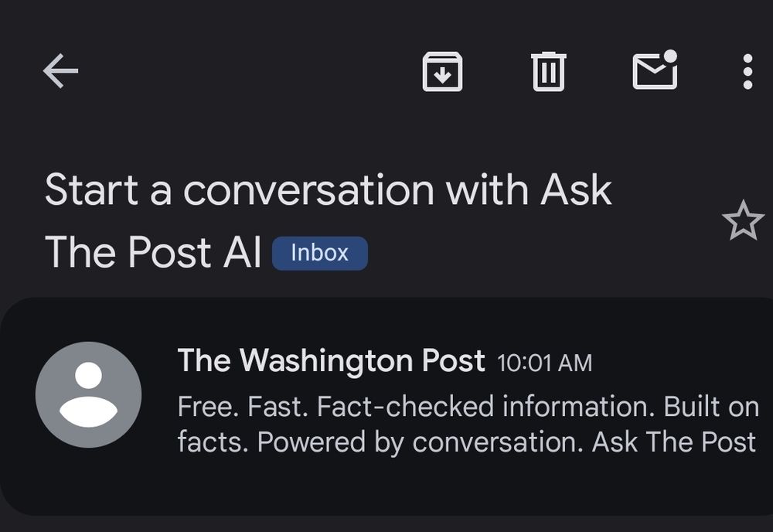This screenshot has width=773, height=532.
Task: Archive this email
Action: click(x=442, y=72)
